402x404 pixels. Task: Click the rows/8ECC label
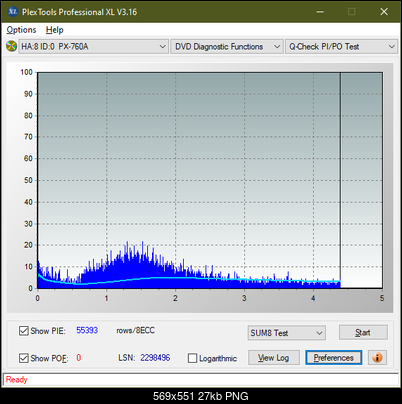click(x=135, y=330)
